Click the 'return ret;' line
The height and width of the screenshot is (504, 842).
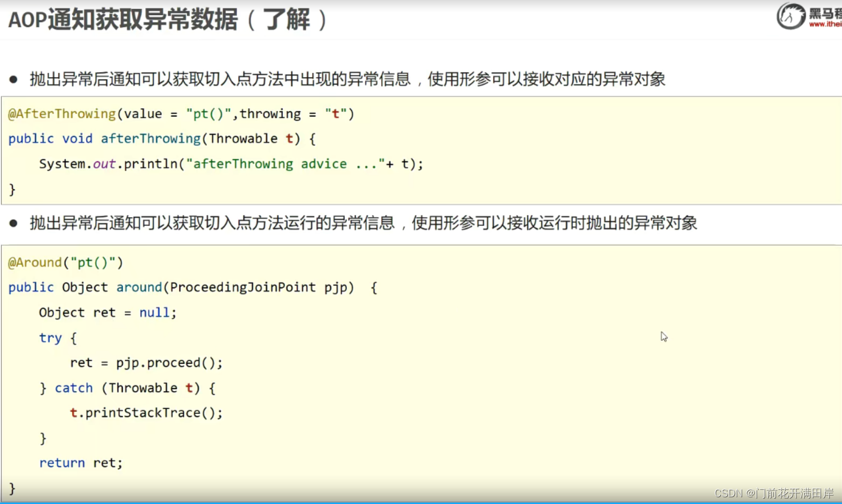point(81,463)
